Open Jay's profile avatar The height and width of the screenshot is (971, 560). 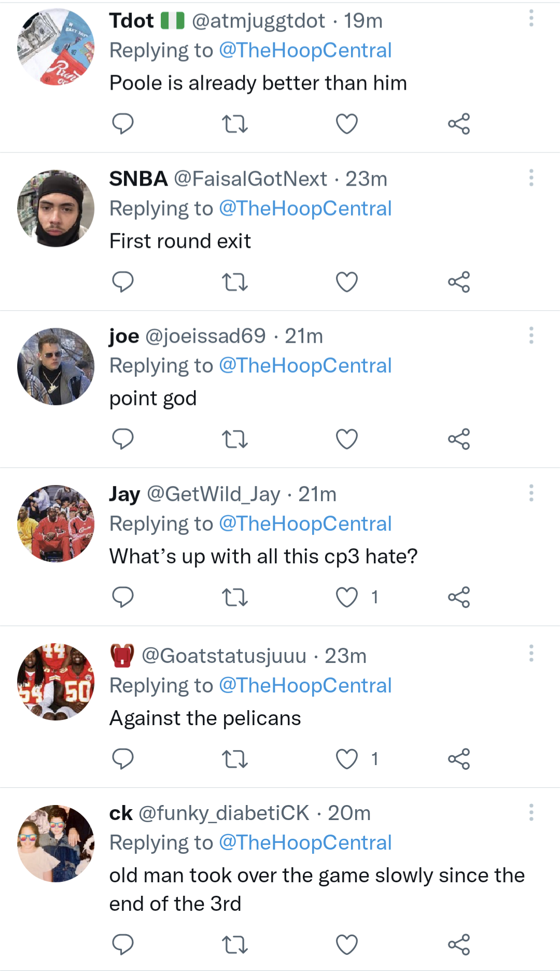[x=56, y=524]
